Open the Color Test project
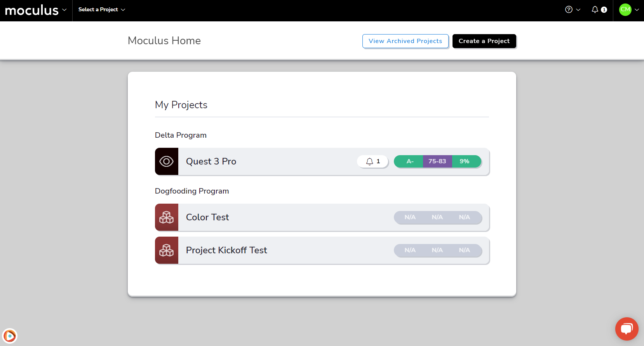Image resolution: width=644 pixels, height=346 pixels. click(207, 217)
